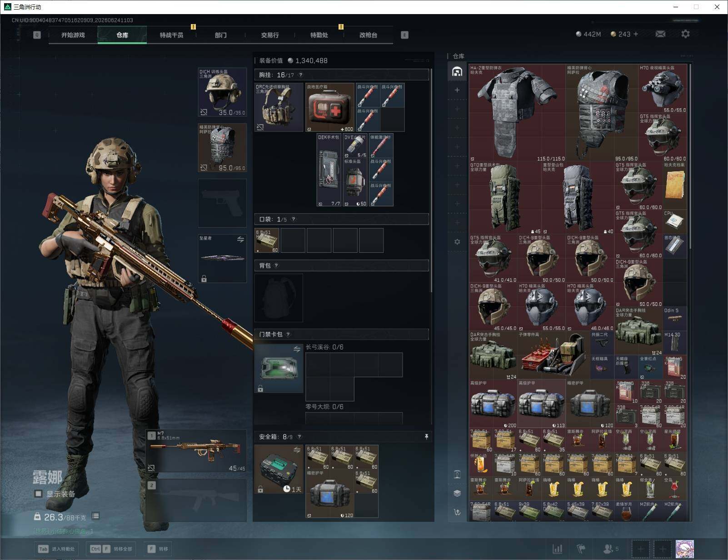Open help for the 门禁卡包 section
Image resolution: width=728 pixels, height=560 pixels.
288,334
